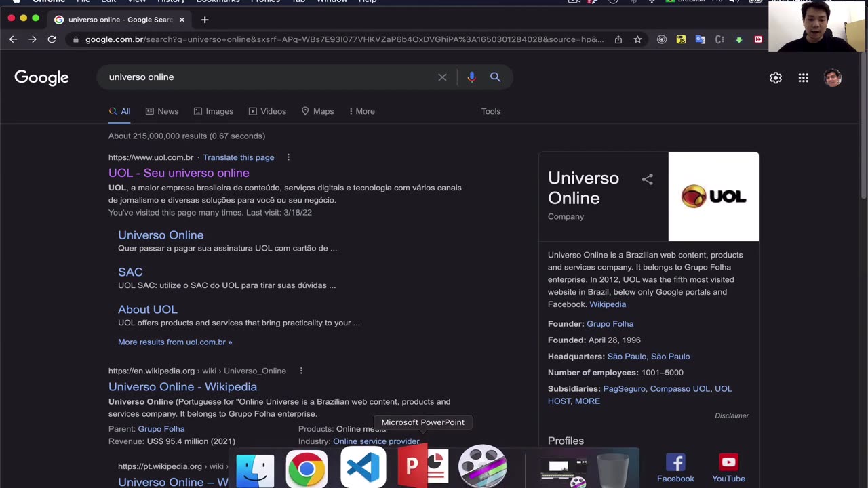The width and height of the screenshot is (868, 488).
Task: Show MORE subsidiaries in knowledge panel
Action: [x=587, y=401]
